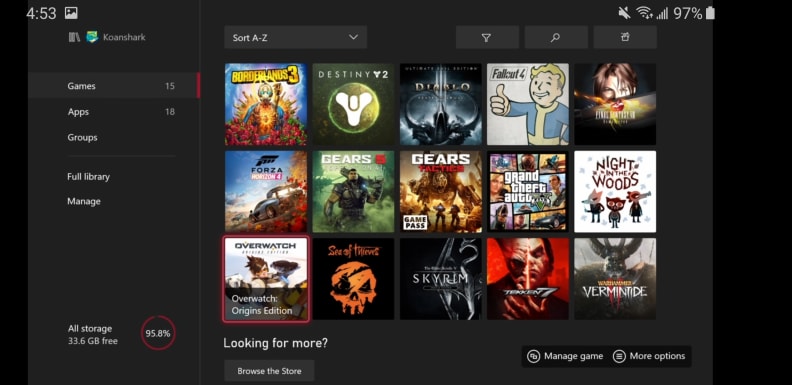Open the Final Fantasy VIII Remastered tile
The height and width of the screenshot is (385, 792).
pos(615,104)
